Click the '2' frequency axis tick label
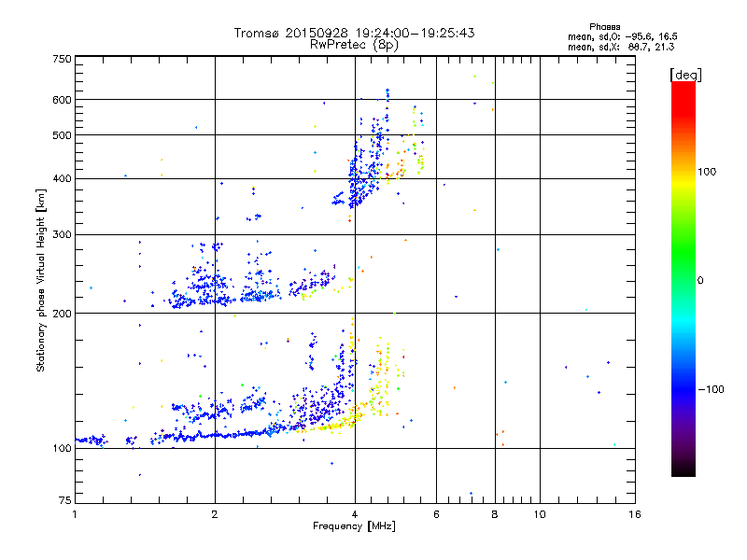The image size is (747, 560). (215, 514)
